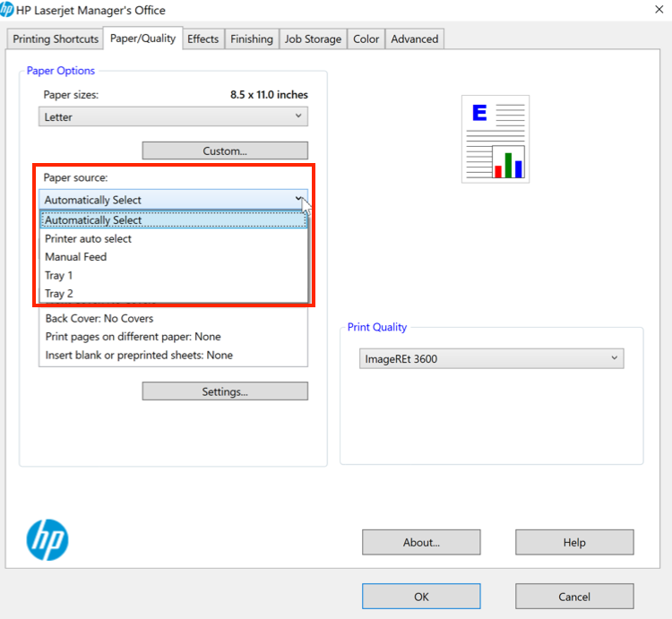This screenshot has width=672, height=619.
Task: Click the HP logo in the dialog
Action: [x=47, y=540]
